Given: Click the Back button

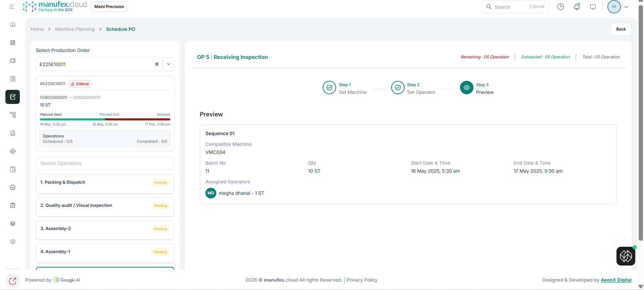Looking at the screenshot, I should tap(621, 29).
